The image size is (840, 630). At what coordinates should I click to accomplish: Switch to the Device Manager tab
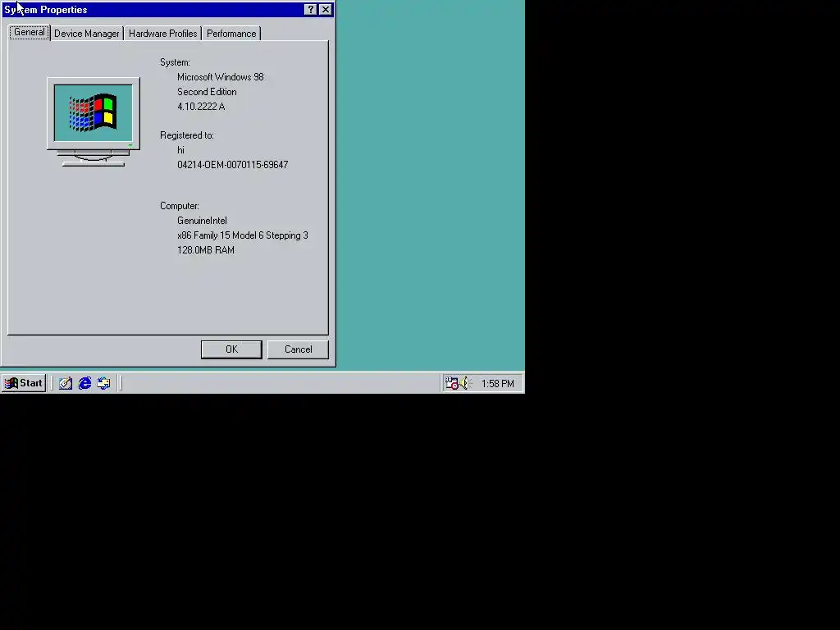[87, 33]
